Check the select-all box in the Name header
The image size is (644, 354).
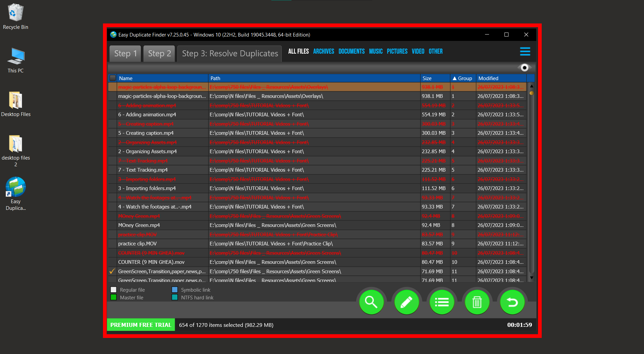click(x=113, y=78)
